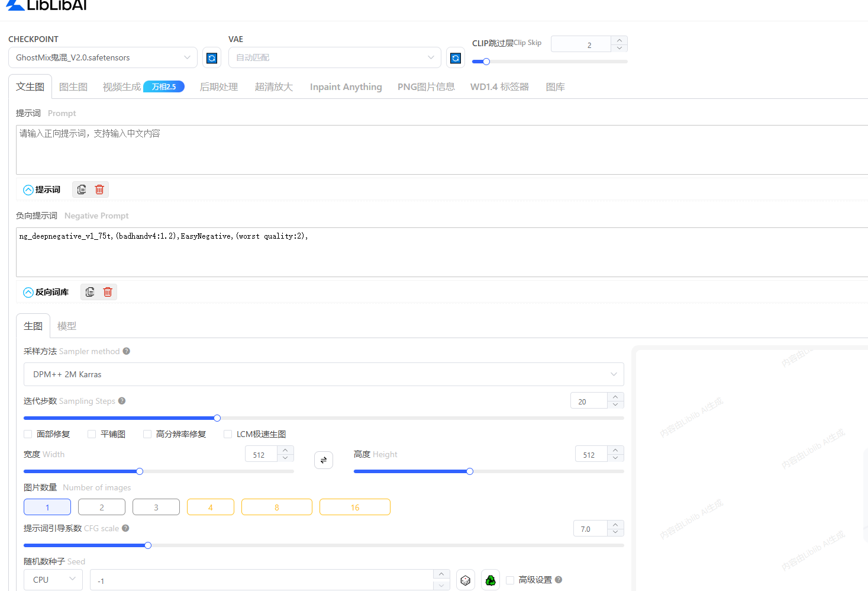Open the CHECKPOINT GhostMix model dropdown

(x=102, y=57)
